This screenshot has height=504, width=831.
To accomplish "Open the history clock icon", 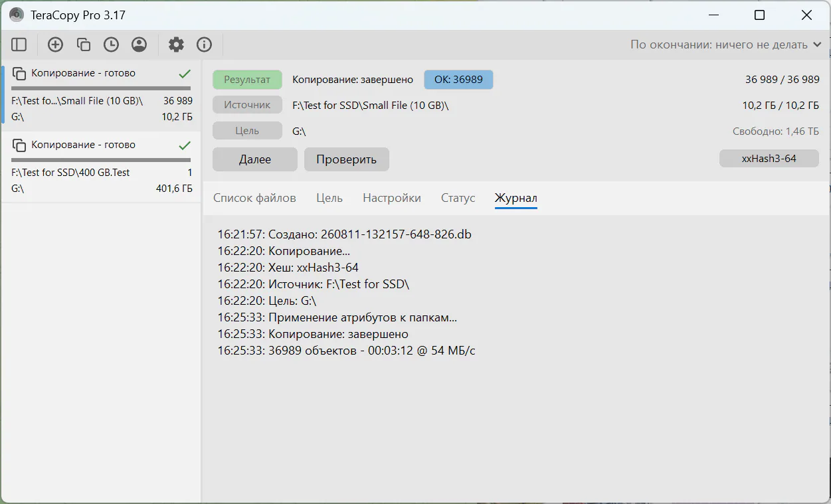I will point(111,44).
